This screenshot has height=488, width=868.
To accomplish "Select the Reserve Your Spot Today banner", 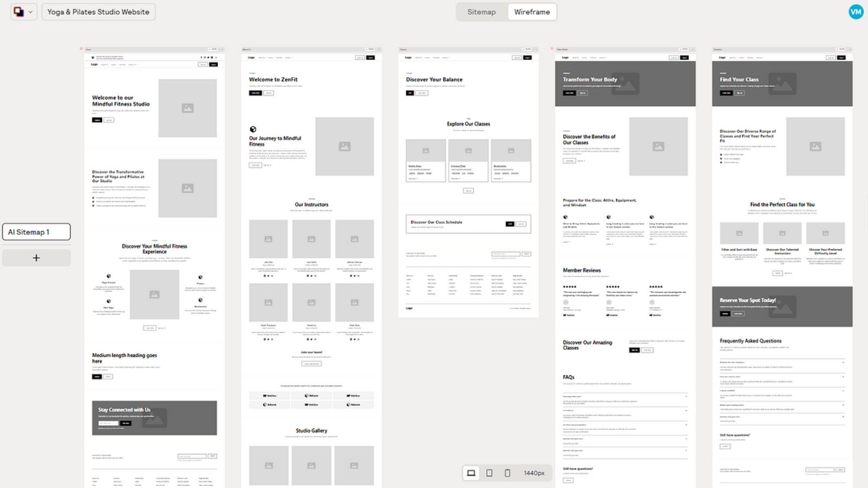I will click(782, 306).
